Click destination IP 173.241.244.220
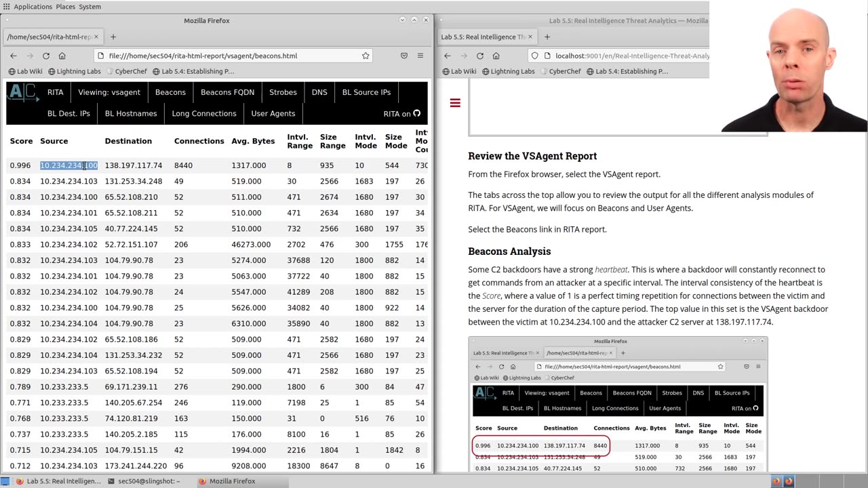This screenshot has width=868, height=488. [136, 466]
